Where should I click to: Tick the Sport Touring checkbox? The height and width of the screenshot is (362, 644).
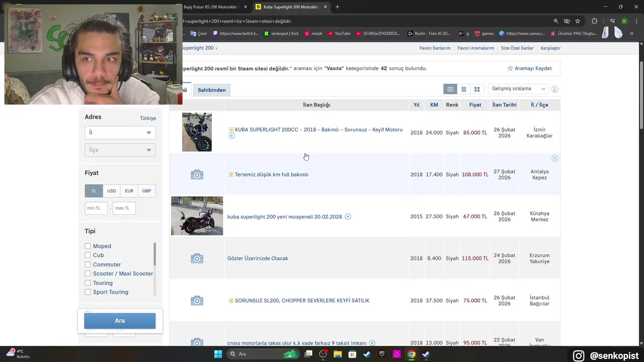coord(88,292)
